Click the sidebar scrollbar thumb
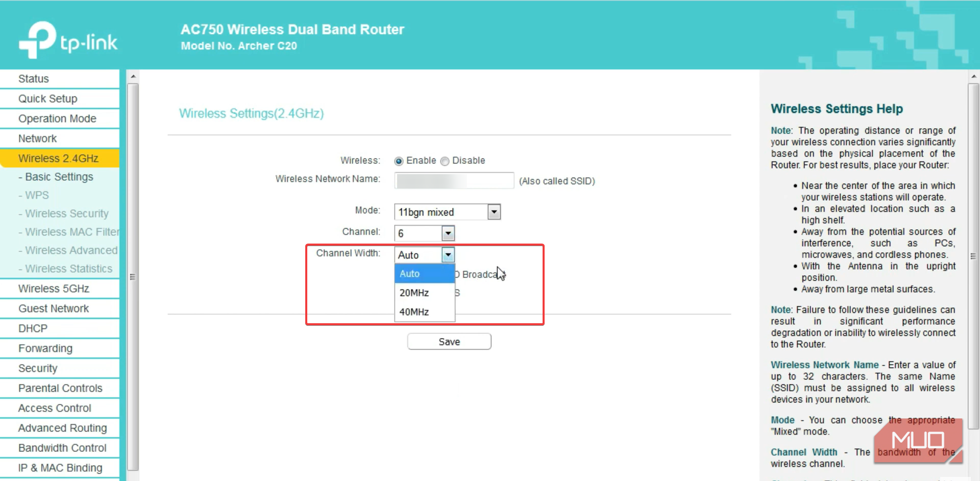This screenshot has width=980, height=481. (x=133, y=277)
